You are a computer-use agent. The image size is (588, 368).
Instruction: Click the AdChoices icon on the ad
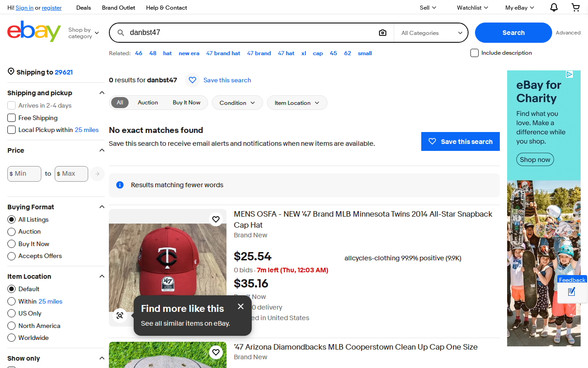(569, 74)
